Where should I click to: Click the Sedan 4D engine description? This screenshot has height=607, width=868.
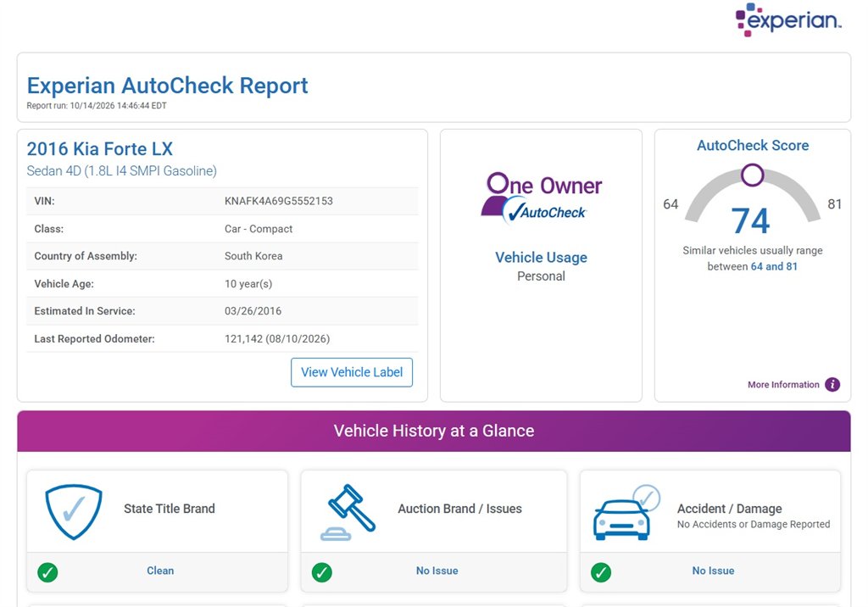coord(122,171)
